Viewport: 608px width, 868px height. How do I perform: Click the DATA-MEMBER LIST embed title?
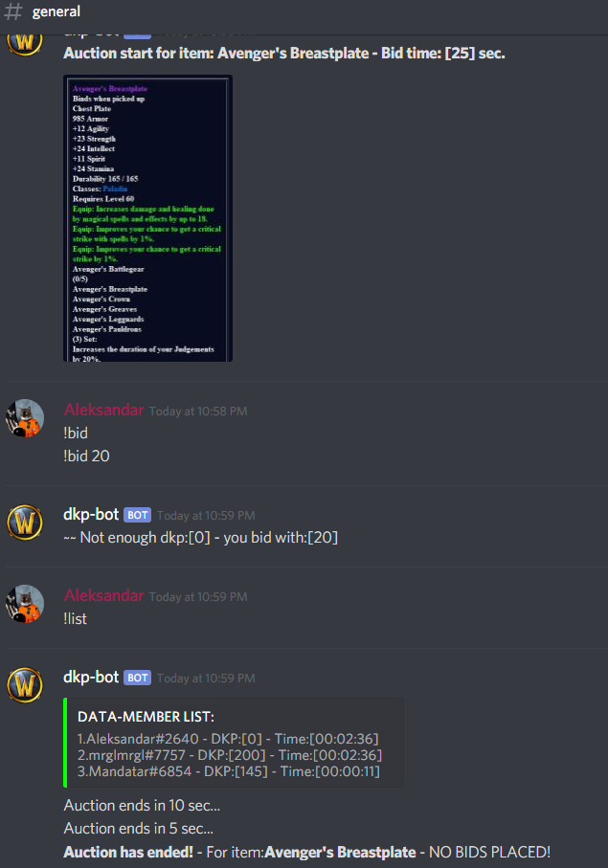pos(146,717)
